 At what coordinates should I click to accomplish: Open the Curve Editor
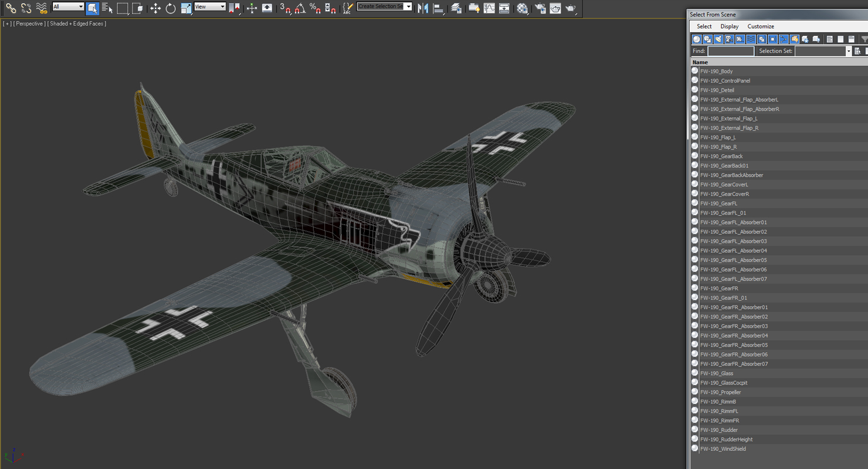(x=489, y=8)
